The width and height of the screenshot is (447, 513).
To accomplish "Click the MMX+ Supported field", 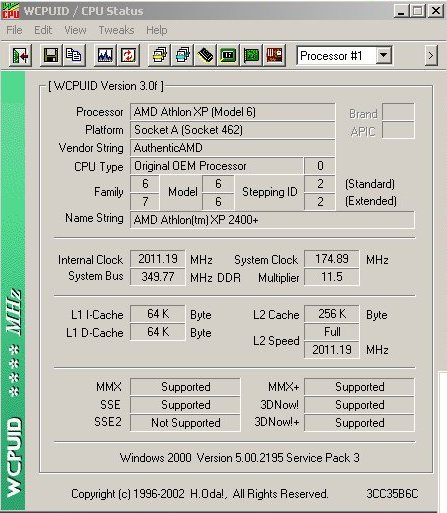I will [x=360, y=387].
